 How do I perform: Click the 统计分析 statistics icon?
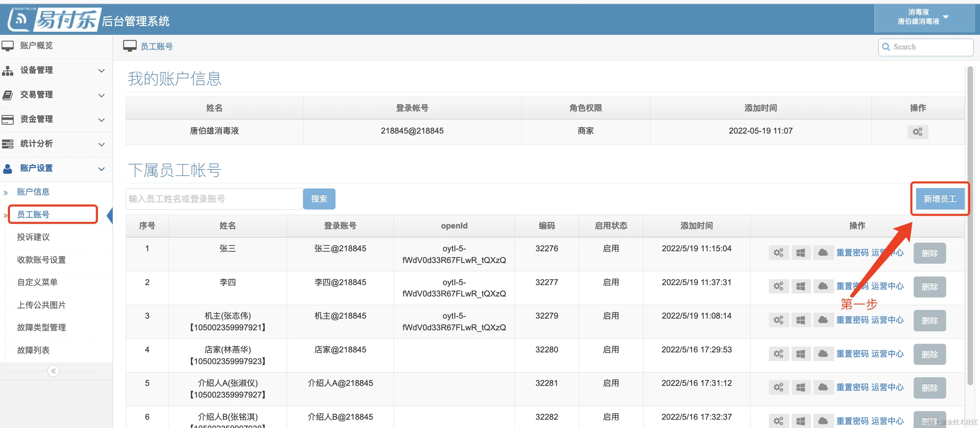coord(8,144)
